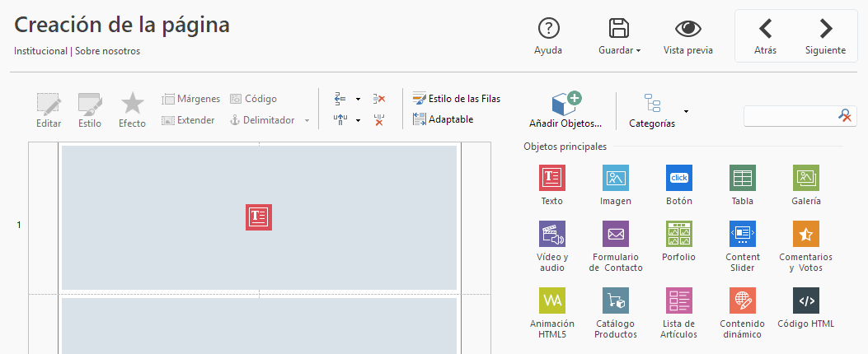Go to Siguiente step
This screenshot has width=868, height=354.
coord(825,36)
